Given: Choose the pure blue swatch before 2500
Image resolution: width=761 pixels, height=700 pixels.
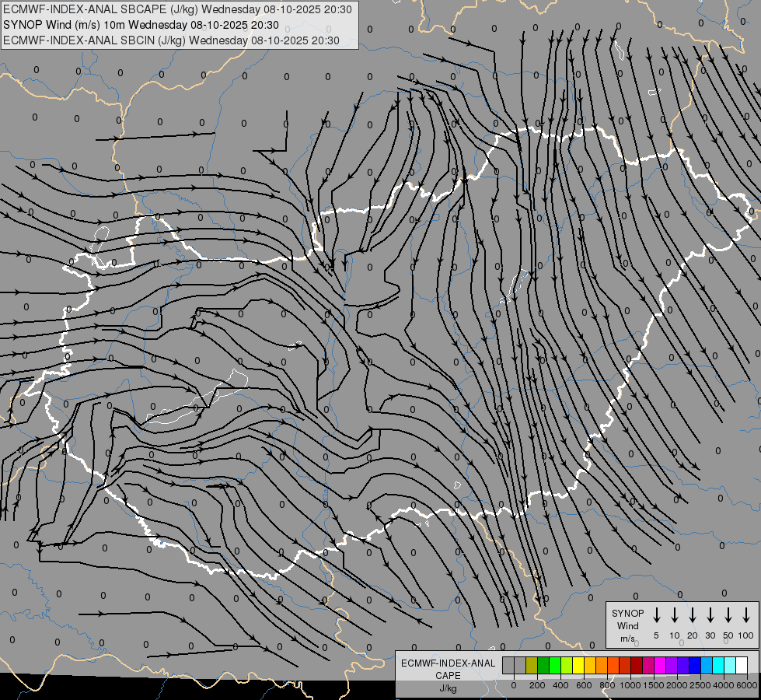Looking at the screenshot, I should pos(696,665).
